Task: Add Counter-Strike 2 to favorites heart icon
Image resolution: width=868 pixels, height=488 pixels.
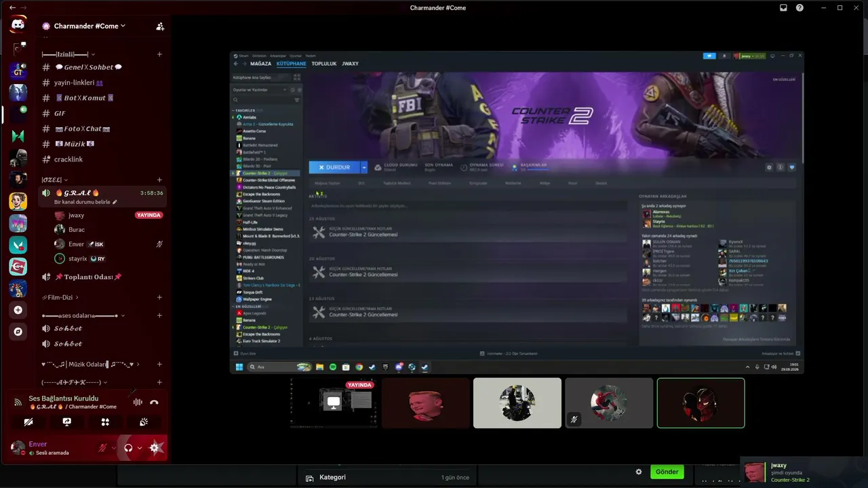Action: 792,167
